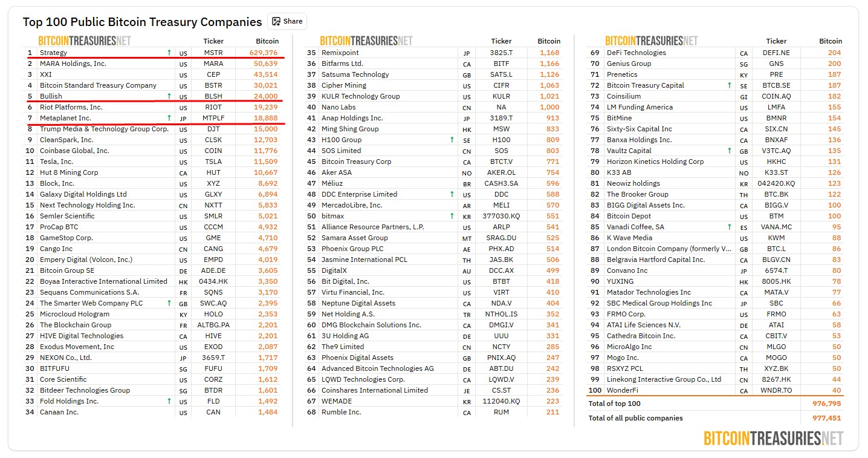Click the BMNR ticker cell

777,118
